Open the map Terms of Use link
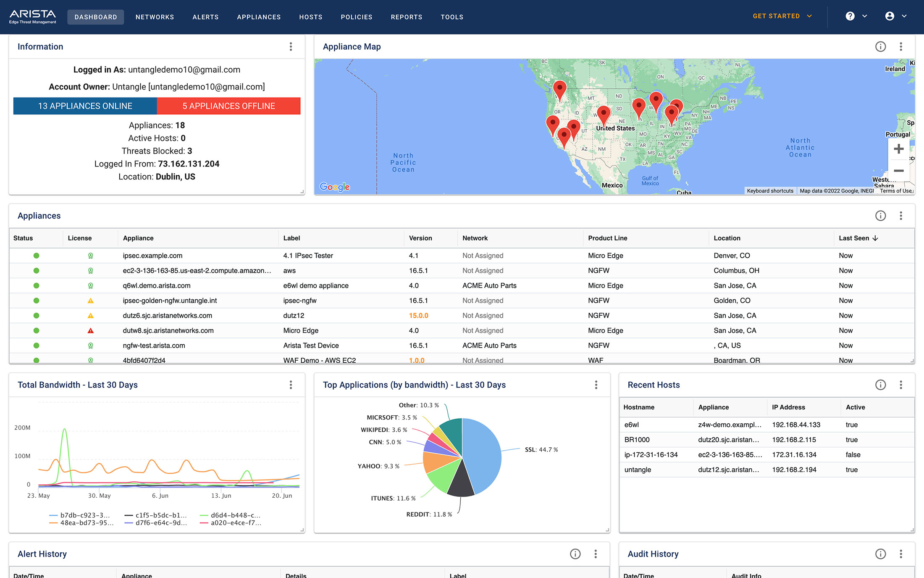The height and width of the screenshot is (578, 924). [896, 191]
